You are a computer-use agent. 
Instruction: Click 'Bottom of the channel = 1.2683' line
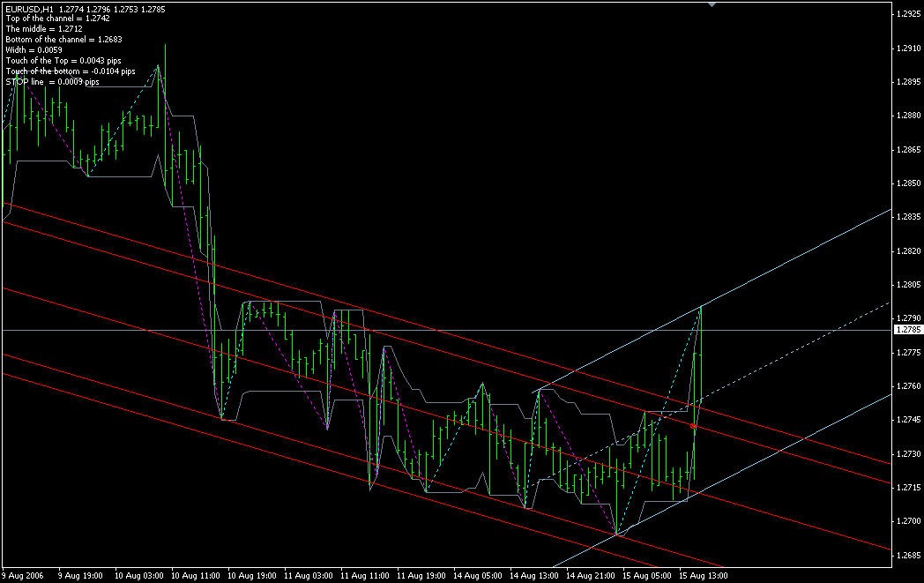point(64,40)
